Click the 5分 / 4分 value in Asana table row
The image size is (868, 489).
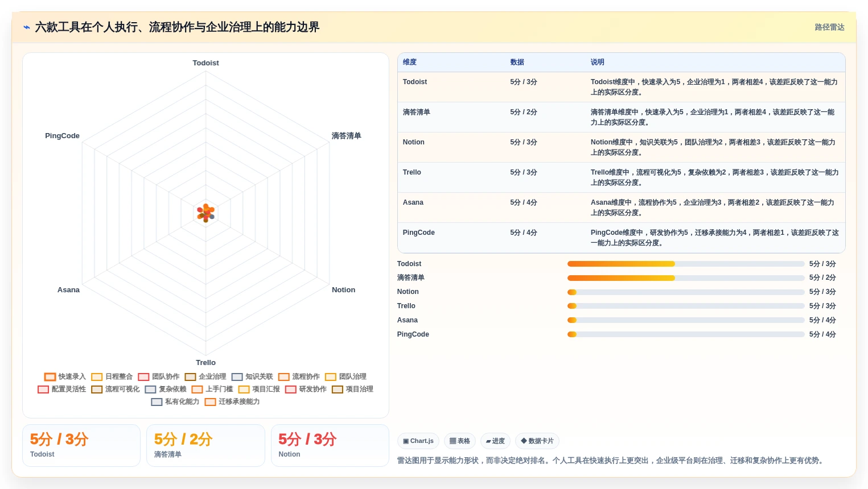click(524, 202)
